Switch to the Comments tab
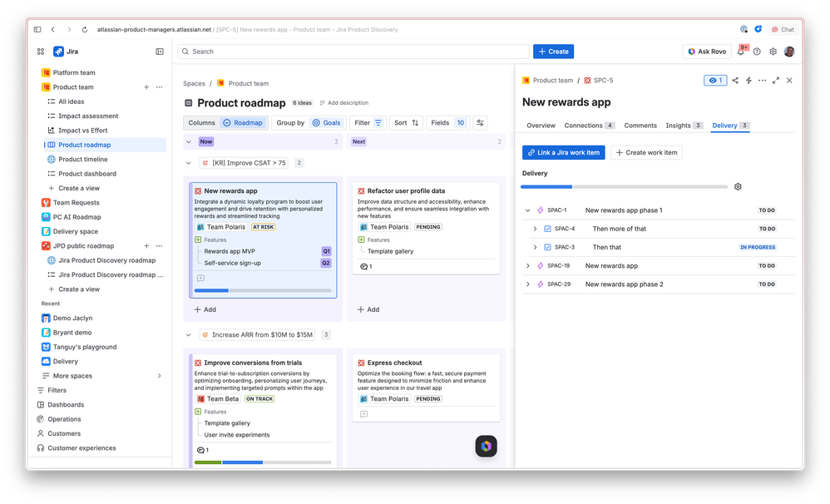The height and width of the screenshot is (504, 830). (x=640, y=126)
